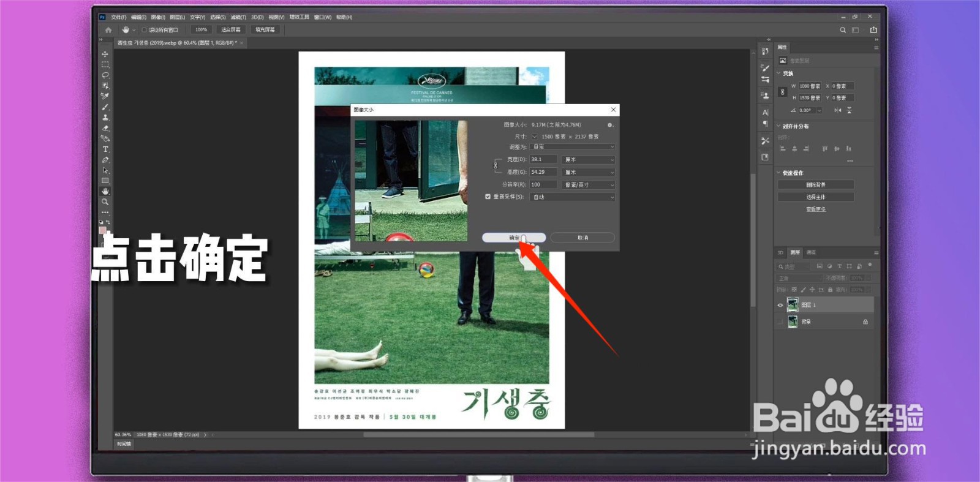Open the Fit To (调整为) dropdown

[573, 146]
